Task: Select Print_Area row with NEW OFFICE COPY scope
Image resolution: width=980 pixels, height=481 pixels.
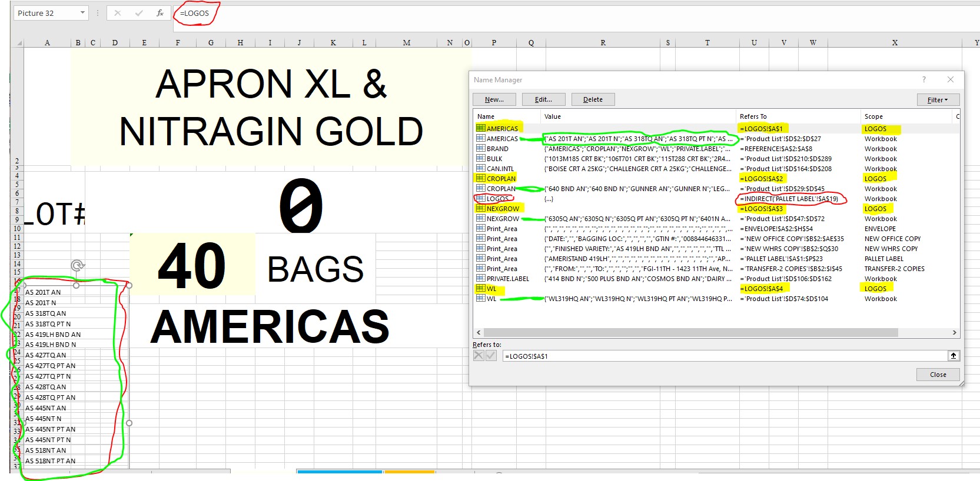Action: tap(716, 239)
